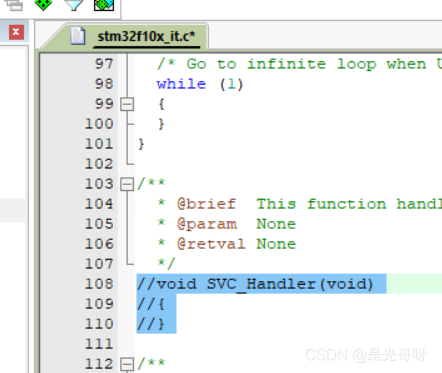This screenshot has height=373, width=442.
Task: Click '@param' on line 105
Action: pyautogui.click(x=206, y=224)
